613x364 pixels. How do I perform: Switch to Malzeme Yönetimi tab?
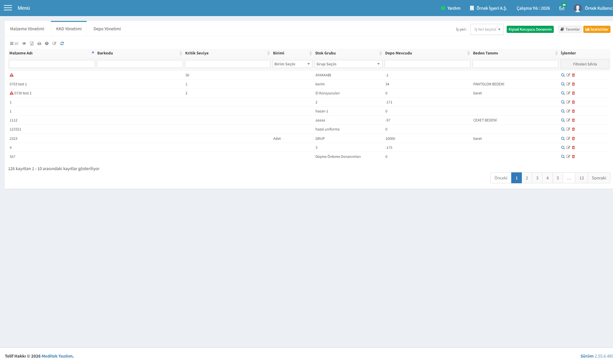(x=27, y=29)
